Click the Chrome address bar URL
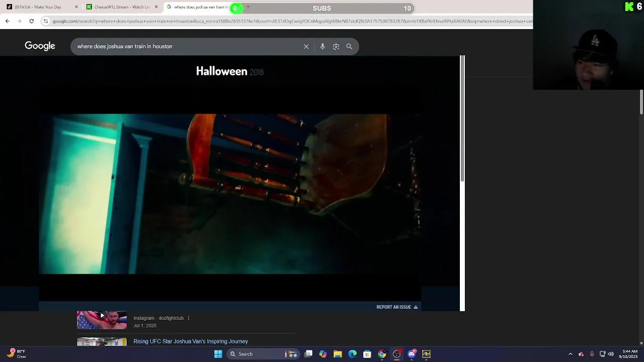 coord(292,21)
